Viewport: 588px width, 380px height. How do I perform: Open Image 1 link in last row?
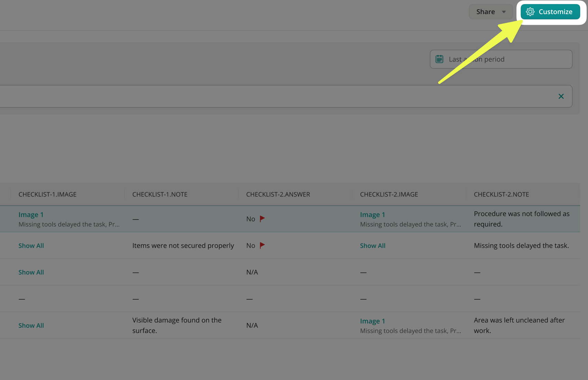coord(372,321)
